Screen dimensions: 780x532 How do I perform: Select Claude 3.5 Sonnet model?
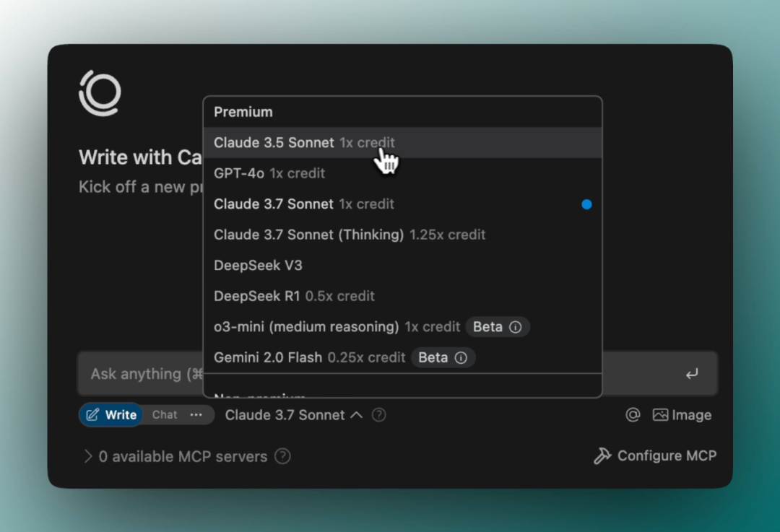point(274,143)
